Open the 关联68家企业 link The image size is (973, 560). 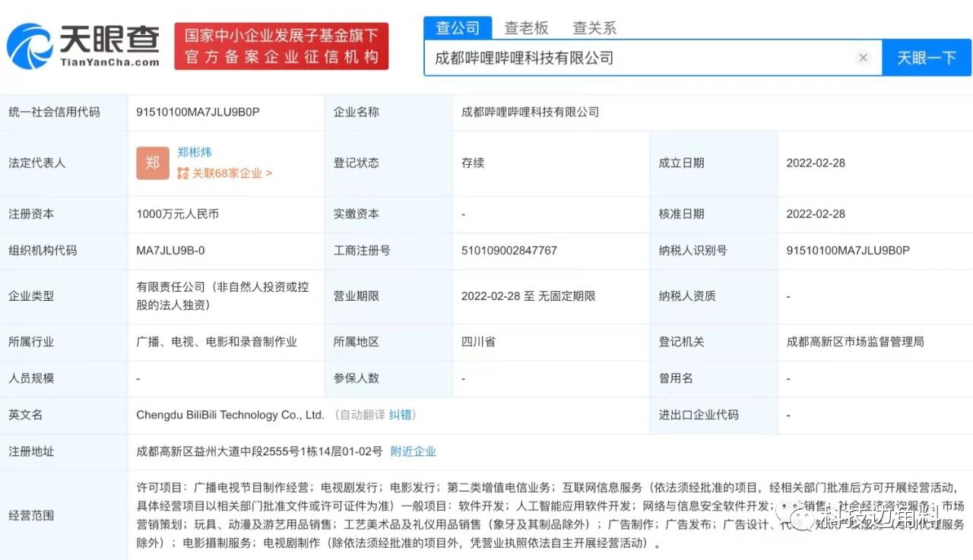tap(224, 173)
